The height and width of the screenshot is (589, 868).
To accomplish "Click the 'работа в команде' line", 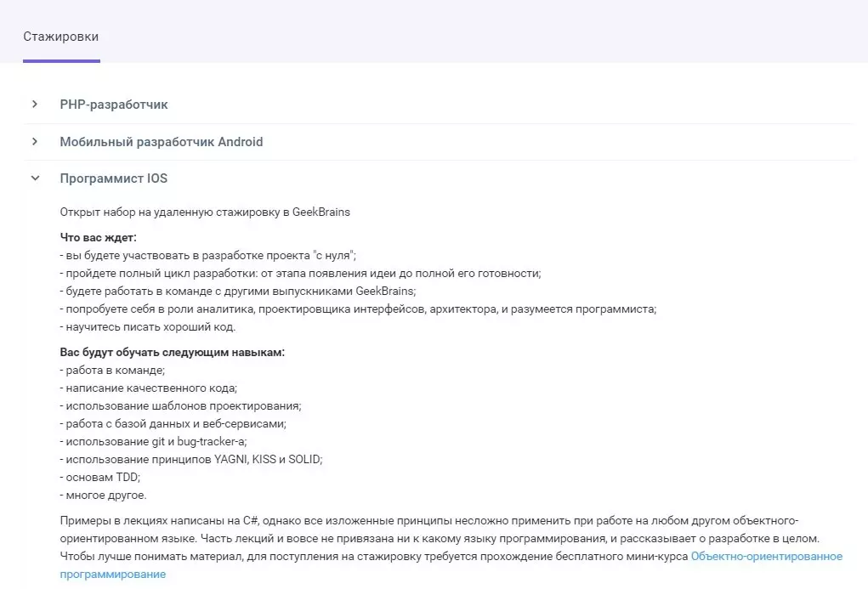I will pos(112,370).
